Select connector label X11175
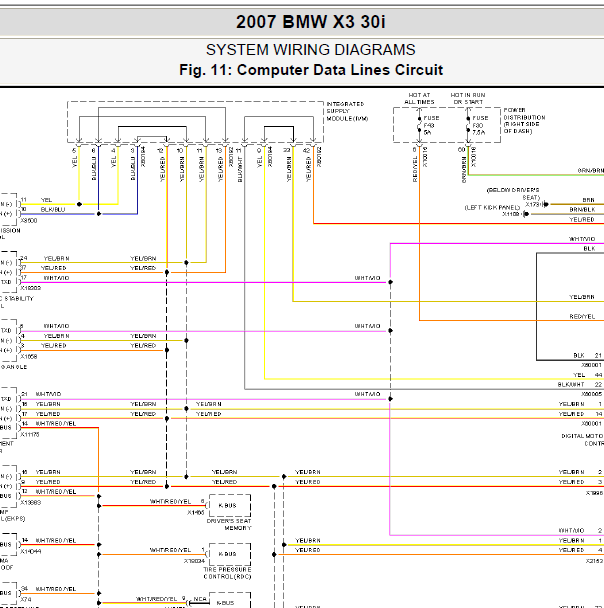Image resolution: width=604 pixels, height=608 pixels. 30,435
